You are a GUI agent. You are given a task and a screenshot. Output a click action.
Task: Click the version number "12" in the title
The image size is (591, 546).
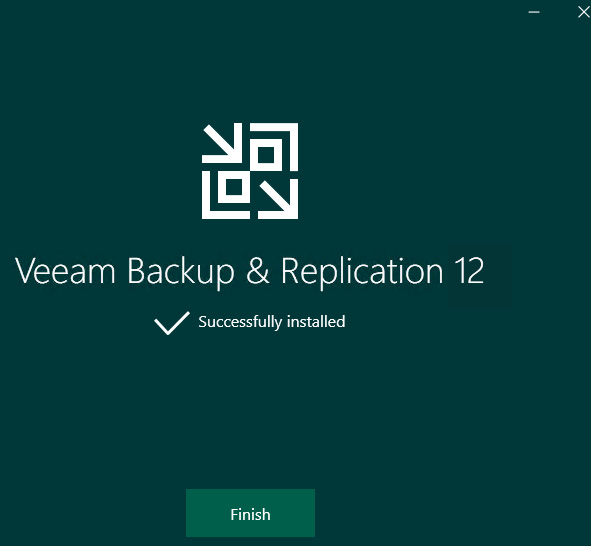pyautogui.click(x=469, y=270)
